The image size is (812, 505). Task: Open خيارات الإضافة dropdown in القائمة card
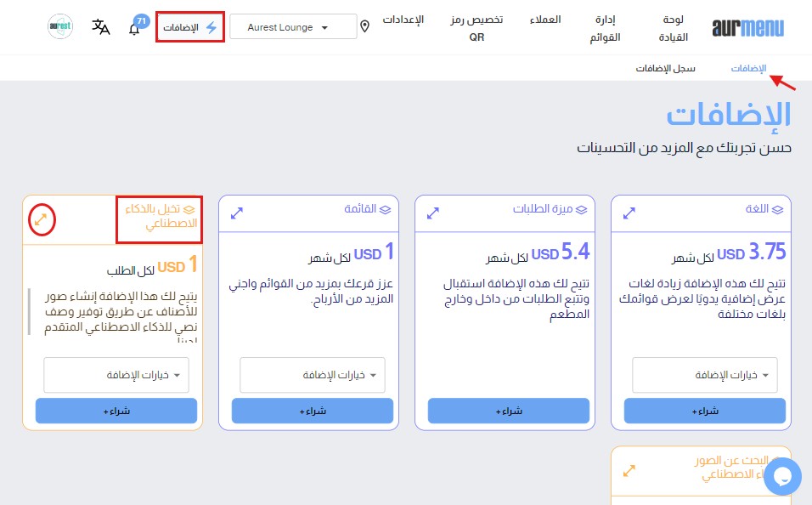(x=312, y=375)
